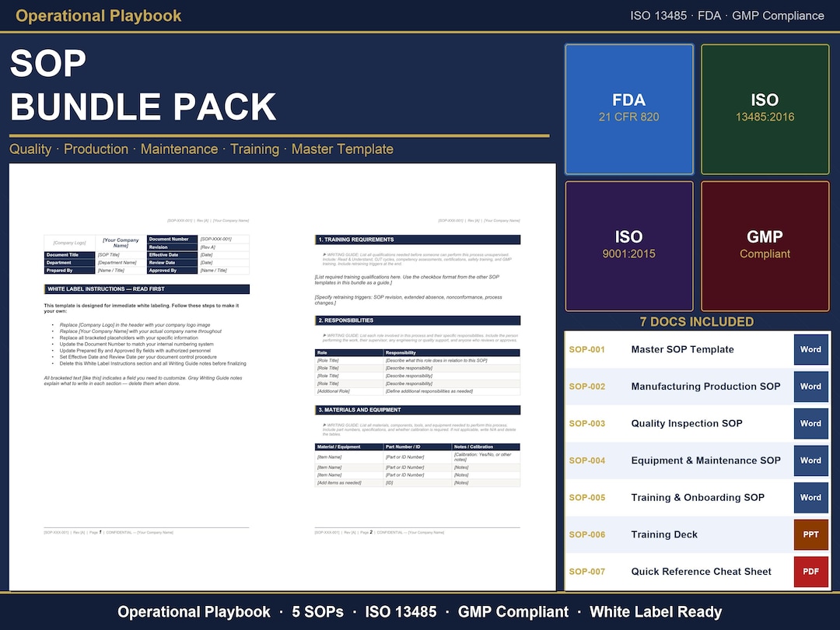Select the blue FDA 21 CFR 820 tile
Screen dimensions: 840x630
click(x=629, y=110)
